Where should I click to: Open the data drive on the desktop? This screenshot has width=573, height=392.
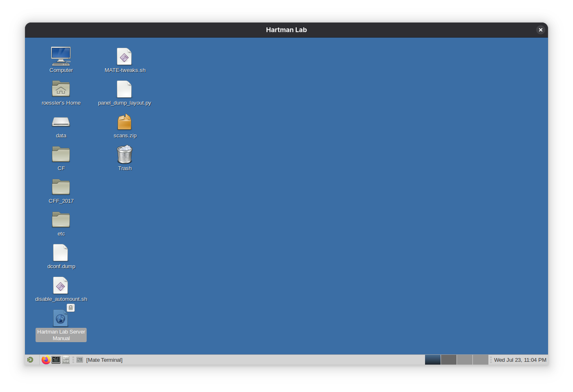(x=60, y=122)
